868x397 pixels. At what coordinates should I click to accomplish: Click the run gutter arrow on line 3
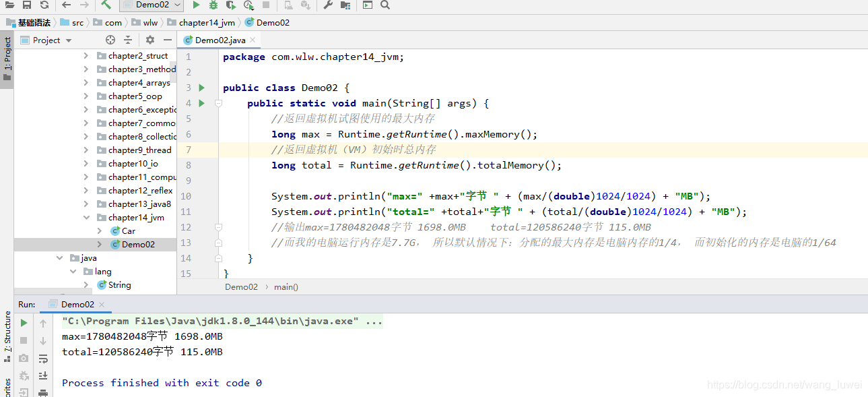(201, 88)
